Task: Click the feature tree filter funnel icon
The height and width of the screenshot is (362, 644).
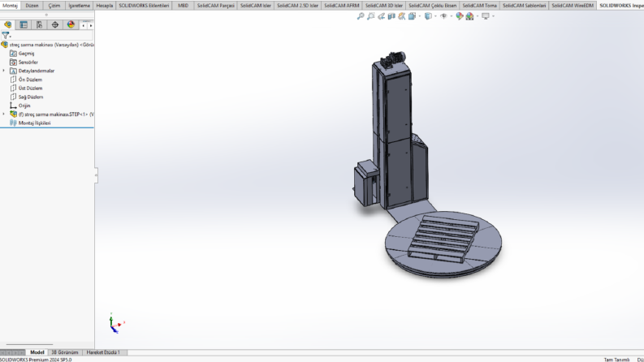Action: click(x=6, y=36)
